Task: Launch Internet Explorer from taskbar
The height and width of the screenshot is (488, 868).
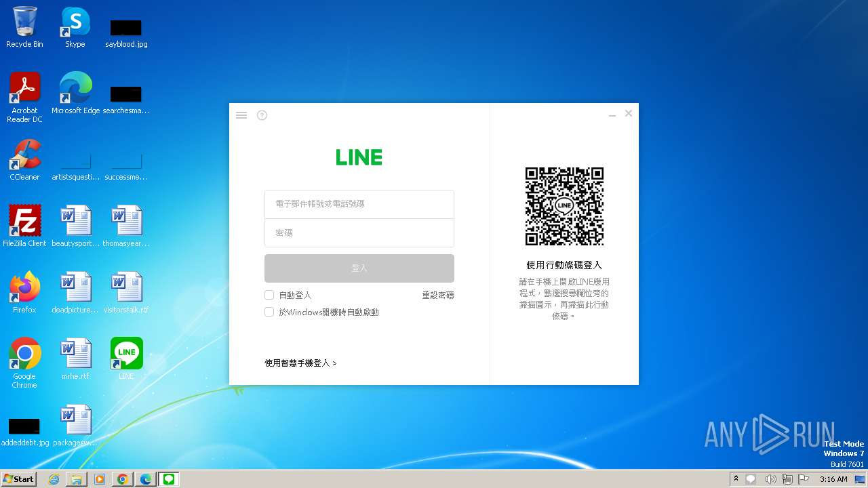Action: [54, 479]
